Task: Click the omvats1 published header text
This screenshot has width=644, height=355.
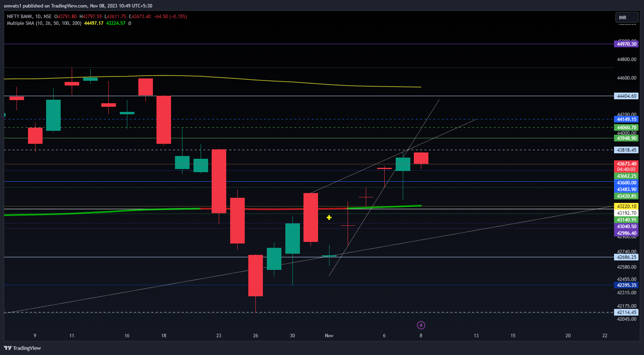Action: click(78, 6)
